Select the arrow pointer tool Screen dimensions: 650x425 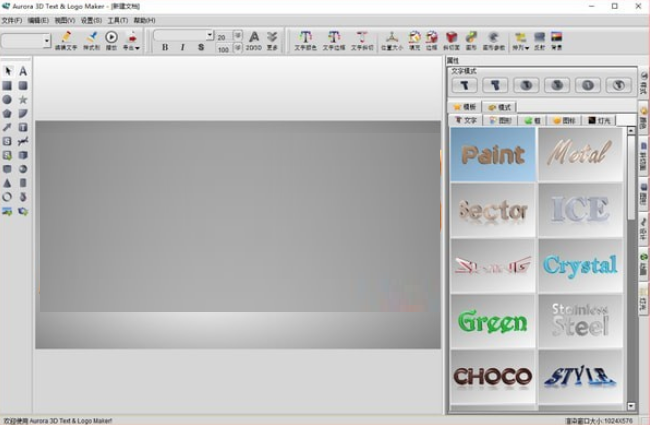[7, 71]
